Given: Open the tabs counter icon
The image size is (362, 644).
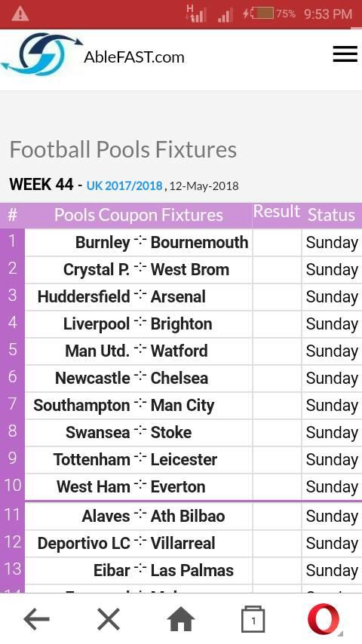Looking at the screenshot, I should [x=253, y=619].
